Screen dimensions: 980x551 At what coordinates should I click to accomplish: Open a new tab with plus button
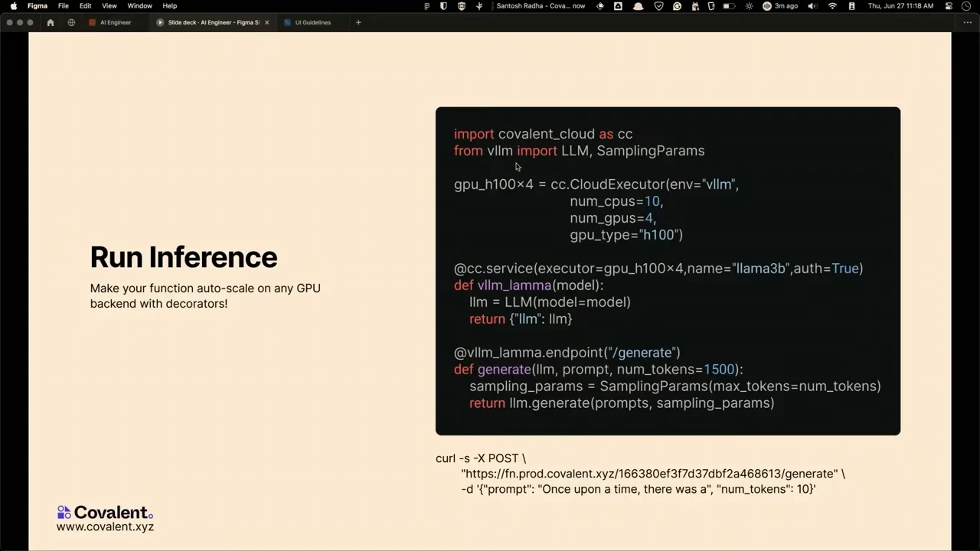click(358, 22)
